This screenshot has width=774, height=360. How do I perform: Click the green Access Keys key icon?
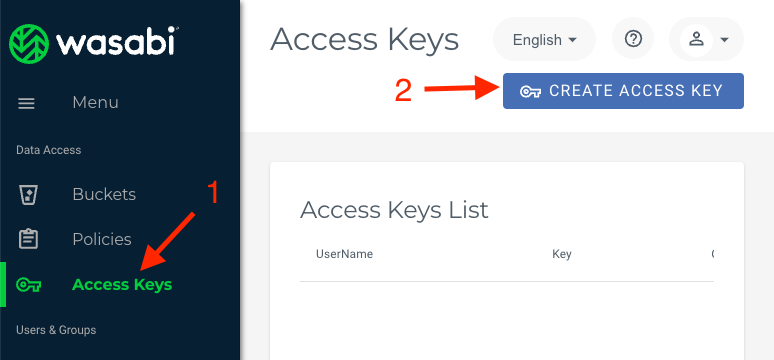coord(29,284)
